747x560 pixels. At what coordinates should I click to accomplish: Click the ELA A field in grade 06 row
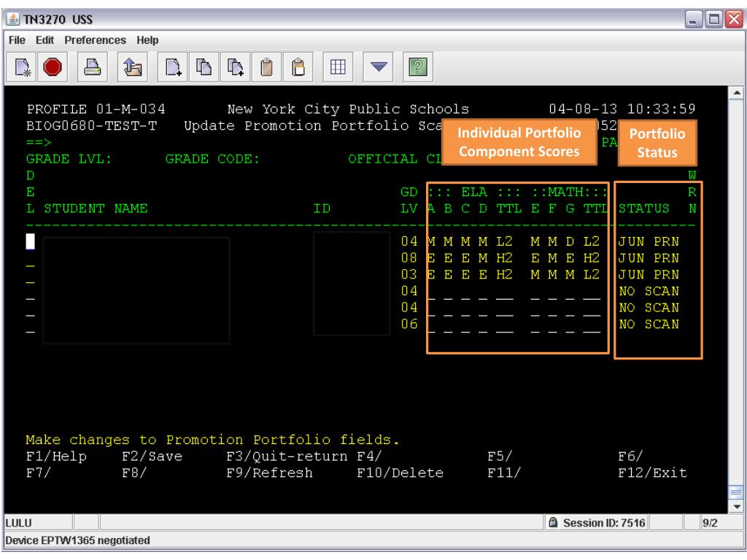(431, 324)
